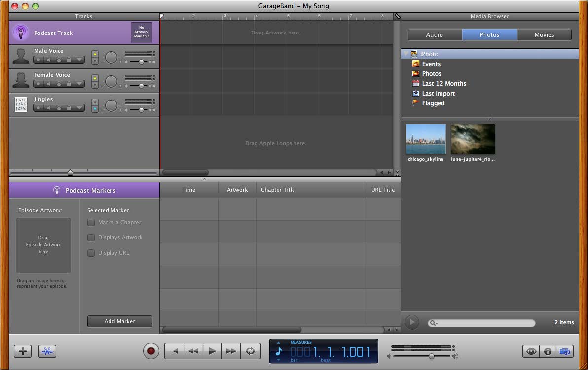Click the Male Voice volume slider
Screen dimensions: 588x370
[141, 62]
